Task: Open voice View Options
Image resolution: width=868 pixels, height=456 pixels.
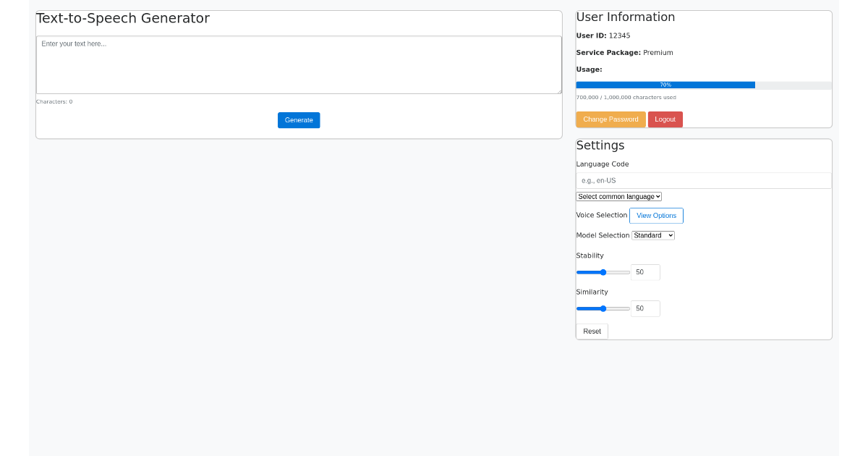Action: (x=656, y=216)
